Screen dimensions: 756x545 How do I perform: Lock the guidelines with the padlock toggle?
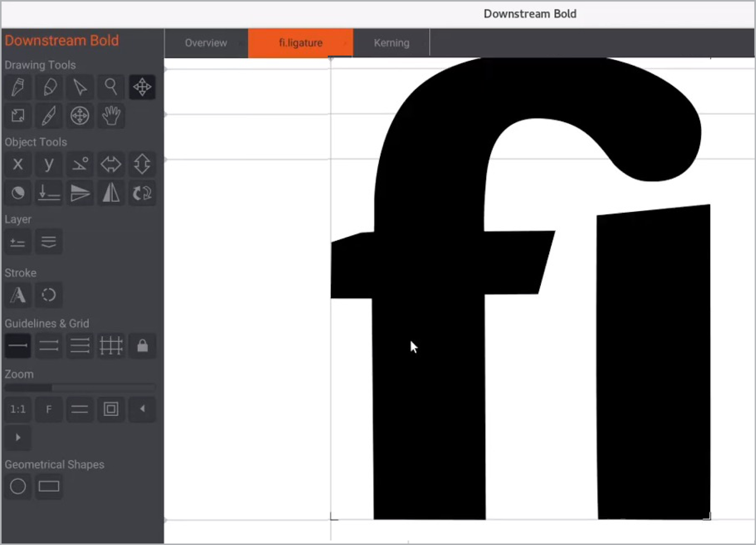(x=142, y=345)
